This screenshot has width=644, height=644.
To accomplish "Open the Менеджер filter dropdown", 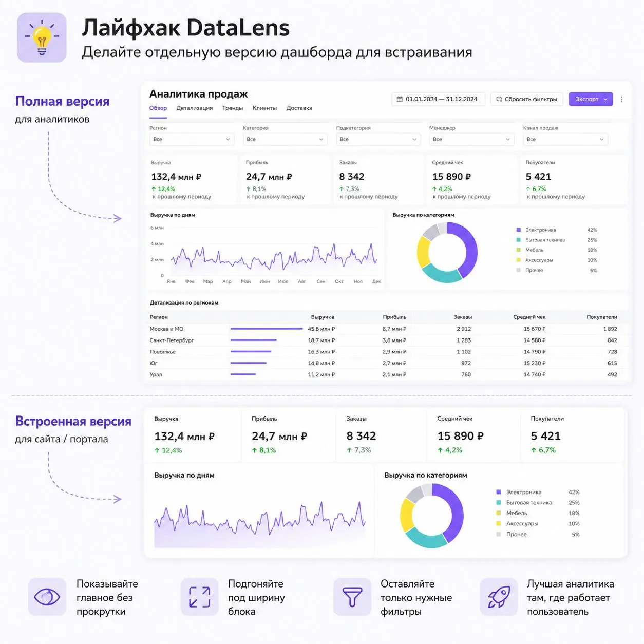I will [471, 139].
